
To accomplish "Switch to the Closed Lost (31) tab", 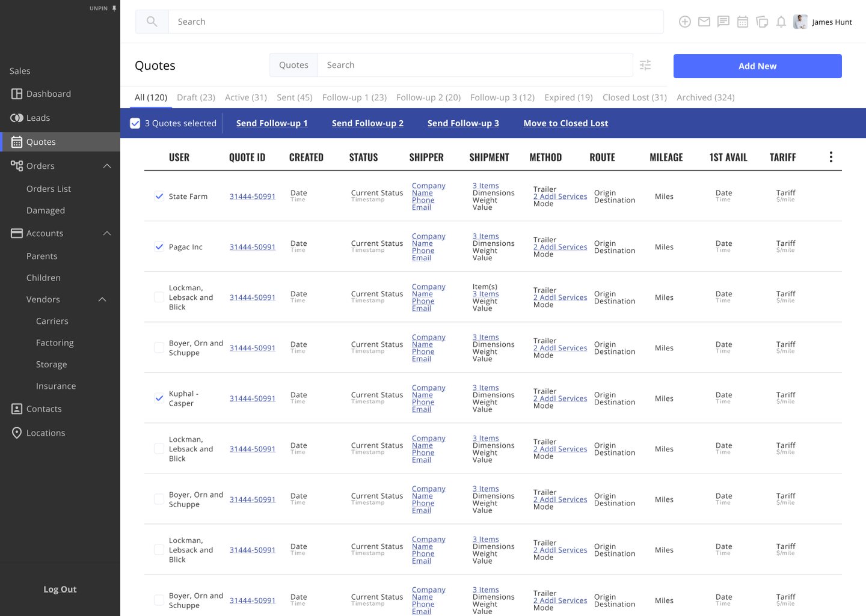I will 634,97.
